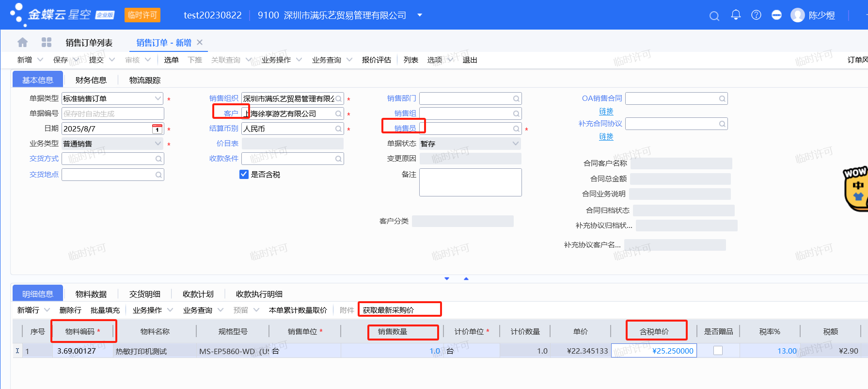Close the 销售订单 - 新增 tab

pos(200,43)
